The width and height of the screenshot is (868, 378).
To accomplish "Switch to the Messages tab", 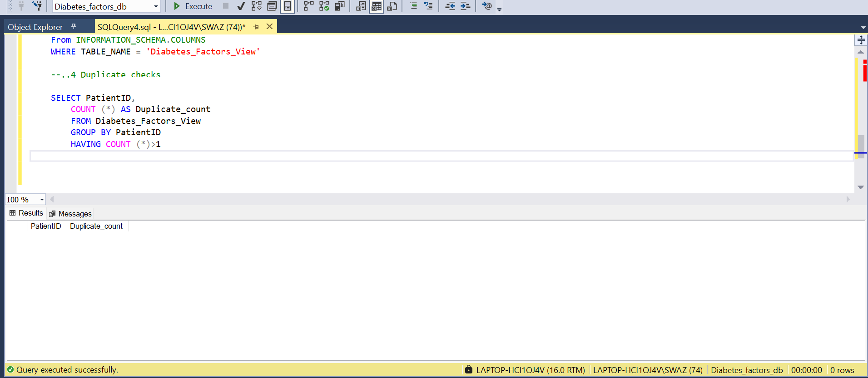I will click(x=70, y=214).
